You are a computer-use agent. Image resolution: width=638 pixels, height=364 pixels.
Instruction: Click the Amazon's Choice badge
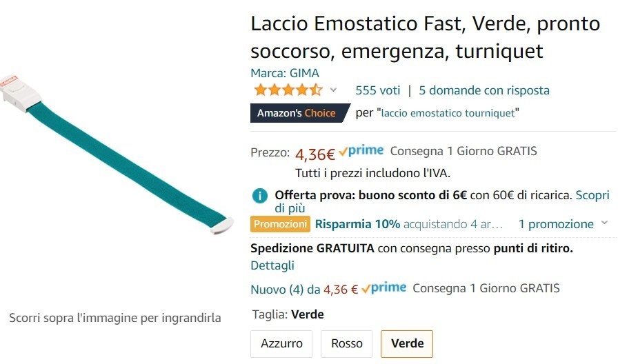(297, 113)
